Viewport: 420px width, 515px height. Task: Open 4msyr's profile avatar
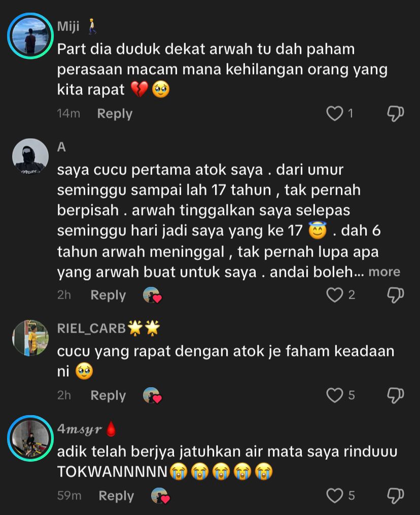pos(30,438)
